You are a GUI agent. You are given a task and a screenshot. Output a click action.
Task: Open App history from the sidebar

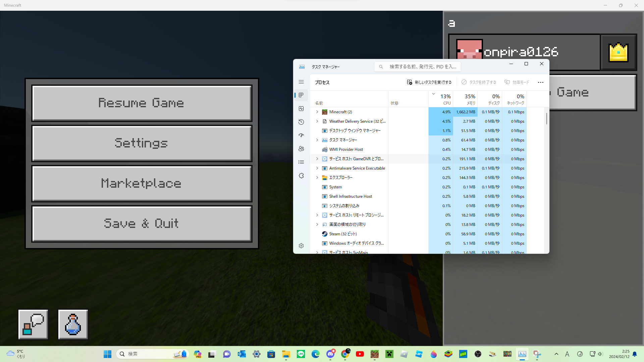click(x=301, y=122)
